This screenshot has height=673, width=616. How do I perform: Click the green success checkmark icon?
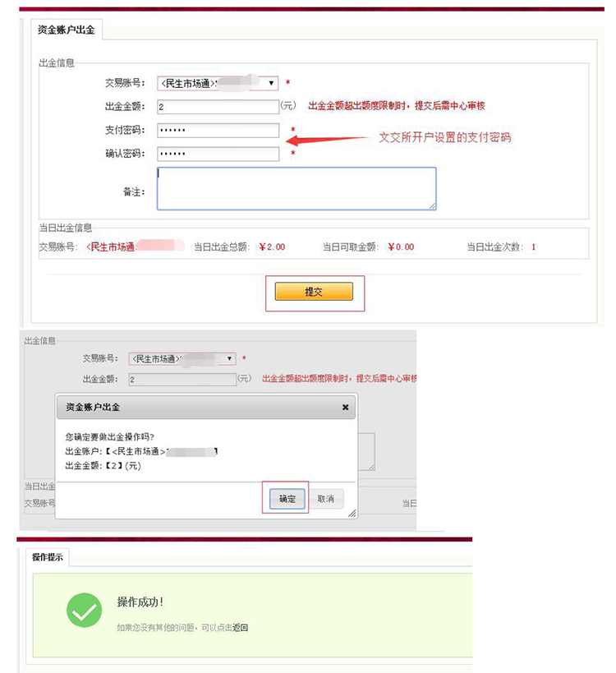tap(84, 610)
